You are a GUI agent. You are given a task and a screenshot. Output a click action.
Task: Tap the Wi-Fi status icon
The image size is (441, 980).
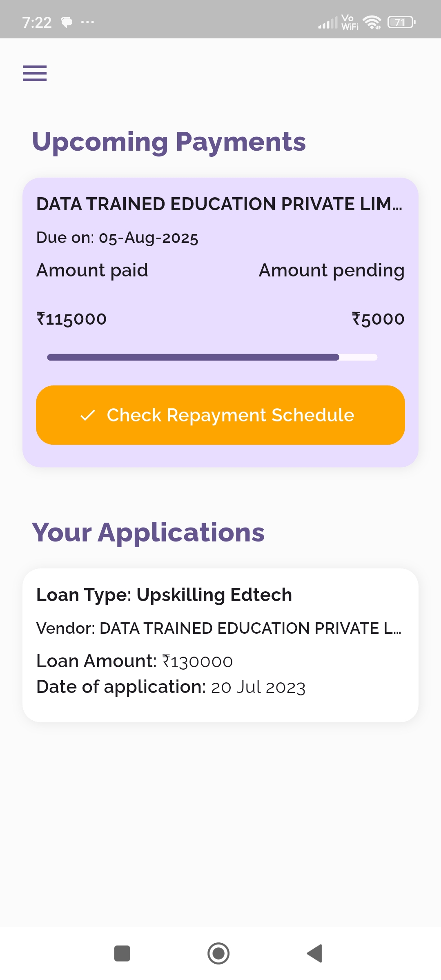coord(372,22)
